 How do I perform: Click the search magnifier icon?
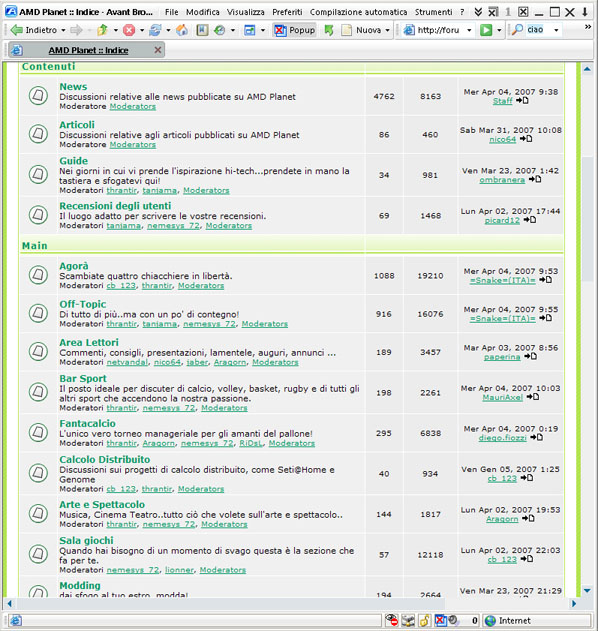pos(517,30)
